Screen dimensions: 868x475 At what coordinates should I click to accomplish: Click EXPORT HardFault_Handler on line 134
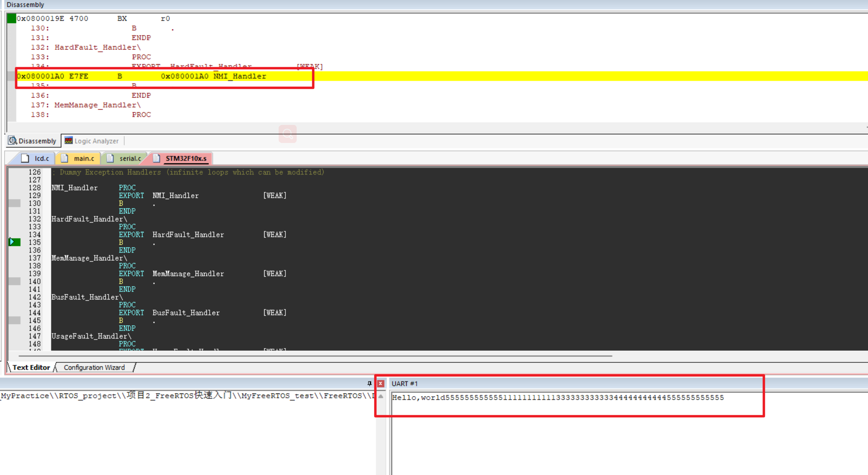(172, 234)
